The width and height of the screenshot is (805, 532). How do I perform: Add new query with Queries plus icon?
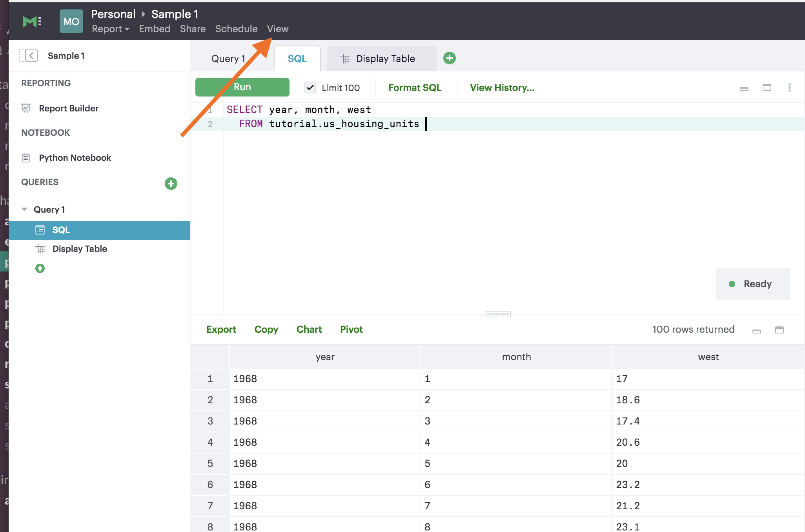point(171,183)
